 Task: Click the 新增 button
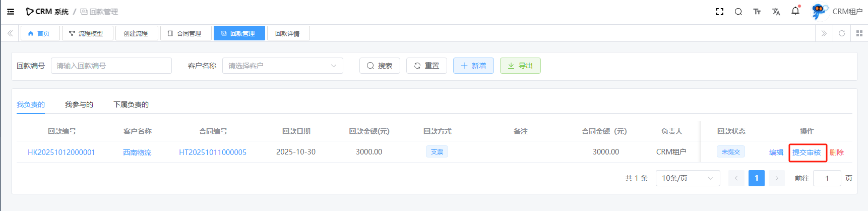[473, 66]
